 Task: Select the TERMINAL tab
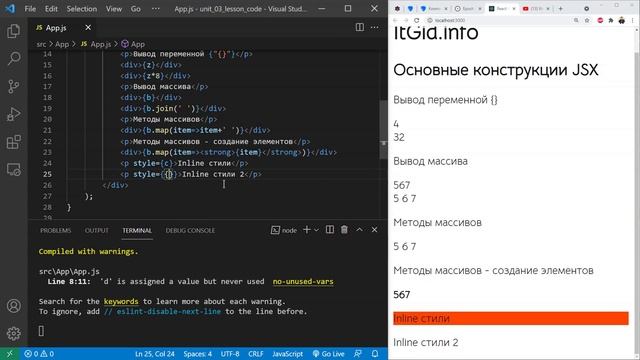[137, 230]
